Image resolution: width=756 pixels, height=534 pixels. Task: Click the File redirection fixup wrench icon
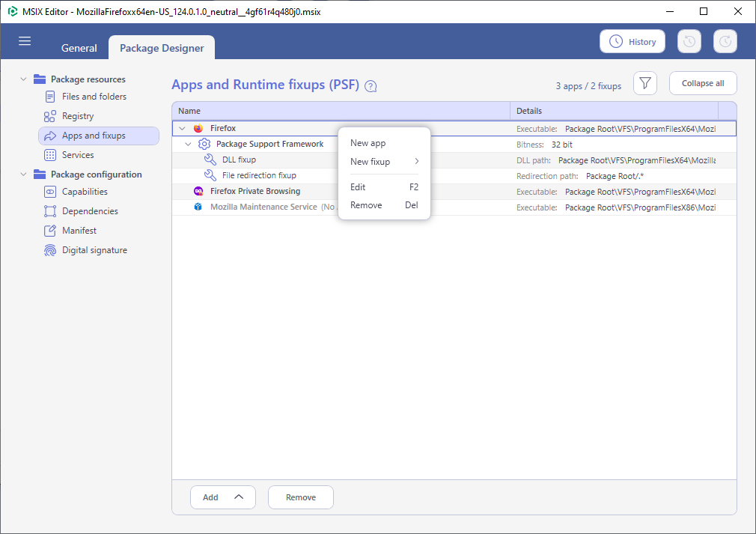pyautogui.click(x=210, y=175)
